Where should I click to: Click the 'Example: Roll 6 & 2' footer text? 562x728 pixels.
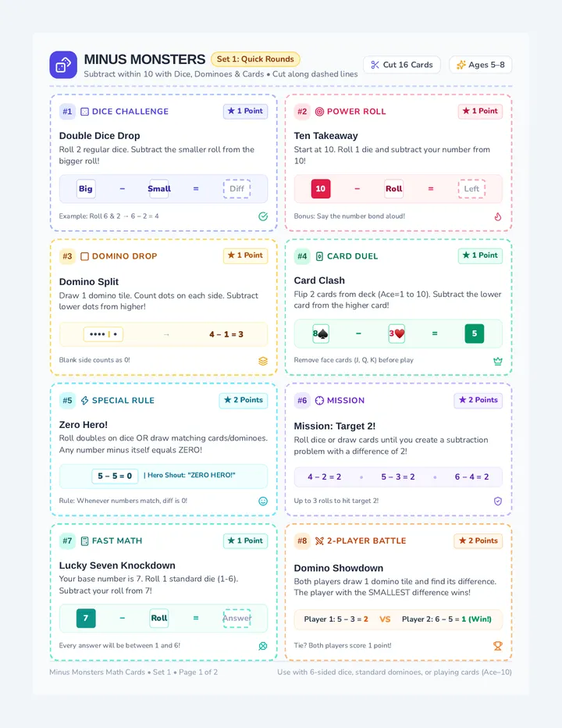click(x=108, y=216)
